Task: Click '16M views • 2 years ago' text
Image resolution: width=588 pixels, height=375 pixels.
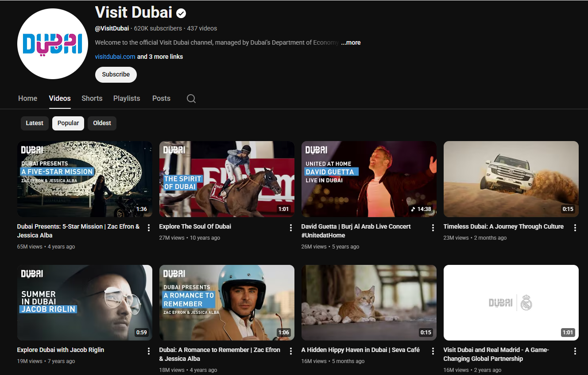Action: (472, 370)
